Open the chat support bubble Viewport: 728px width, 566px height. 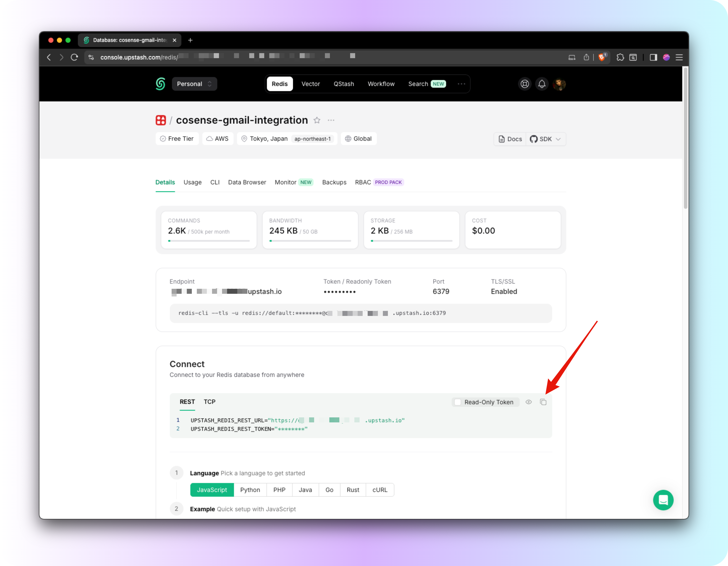tap(663, 500)
